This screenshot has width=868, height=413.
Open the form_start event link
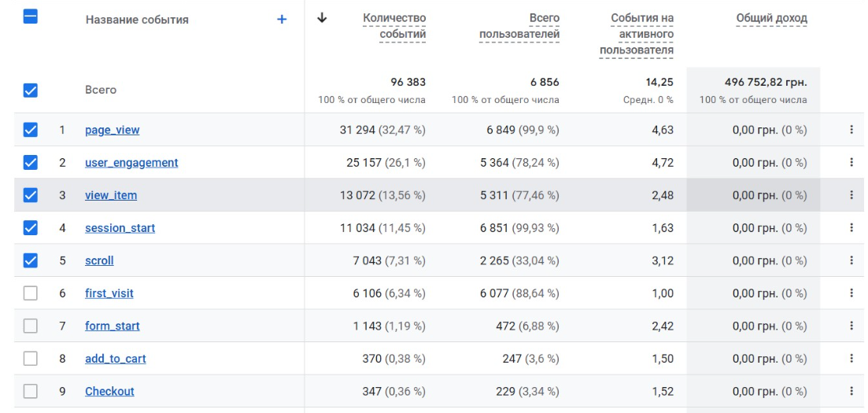point(112,326)
